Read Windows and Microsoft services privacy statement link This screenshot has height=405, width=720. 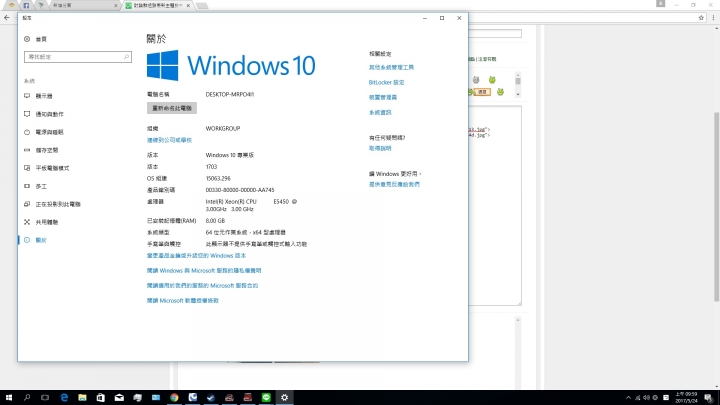204,271
